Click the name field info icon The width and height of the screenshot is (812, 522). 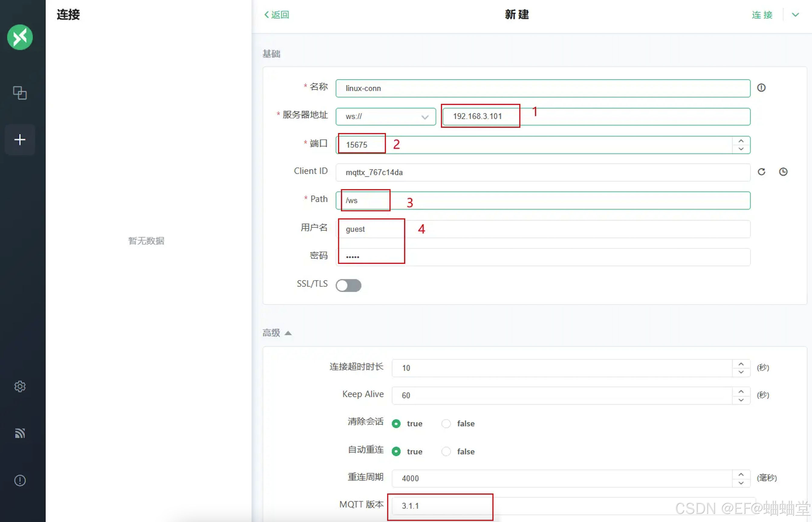pos(762,88)
